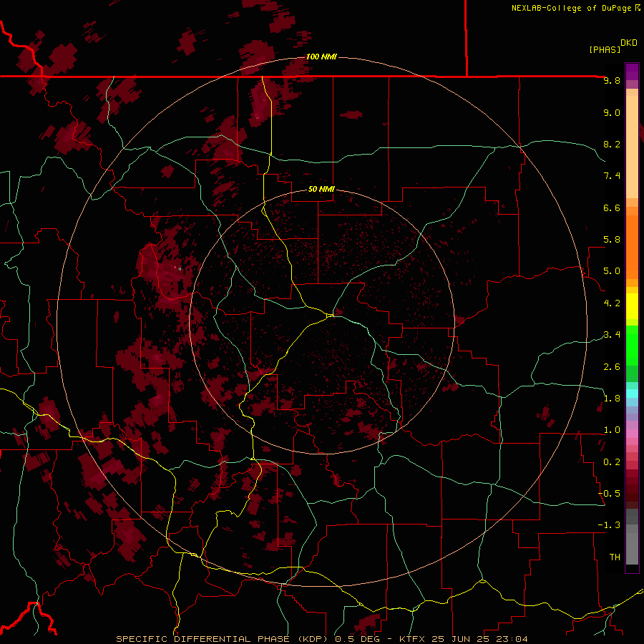Click the 4.2 value on color scale
644x644 pixels.
coord(612,303)
